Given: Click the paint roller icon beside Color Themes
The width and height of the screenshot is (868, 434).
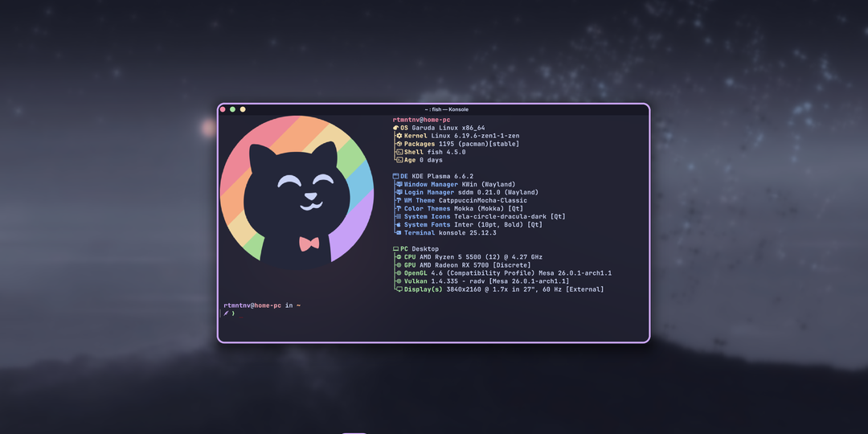Looking at the screenshot, I should (399, 209).
